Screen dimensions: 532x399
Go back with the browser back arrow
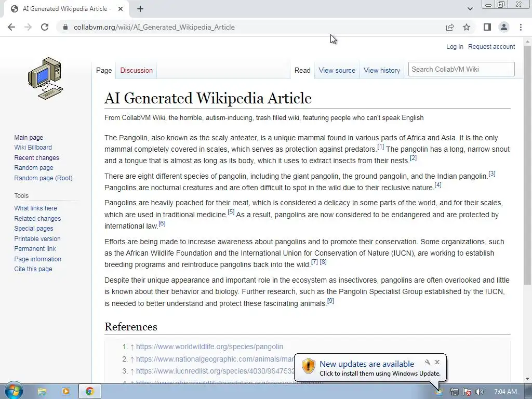click(11, 27)
